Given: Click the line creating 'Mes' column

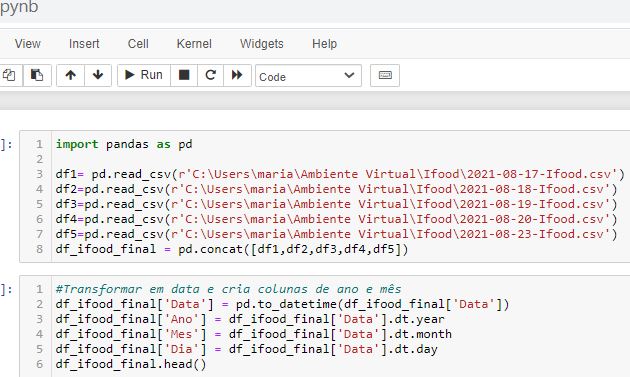Looking at the screenshot, I should 254,334.
